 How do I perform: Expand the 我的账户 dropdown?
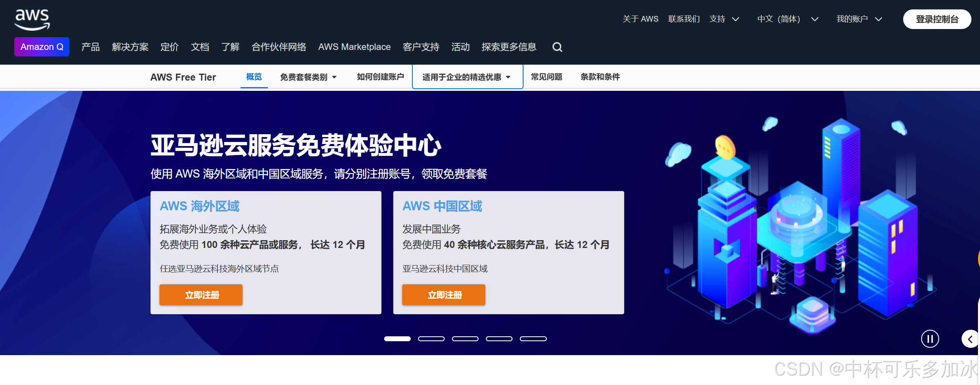point(859,19)
